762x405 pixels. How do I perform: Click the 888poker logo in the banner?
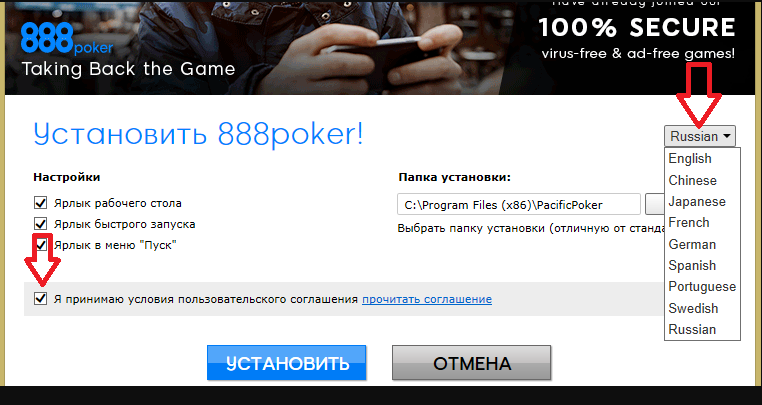pyautogui.click(x=67, y=39)
